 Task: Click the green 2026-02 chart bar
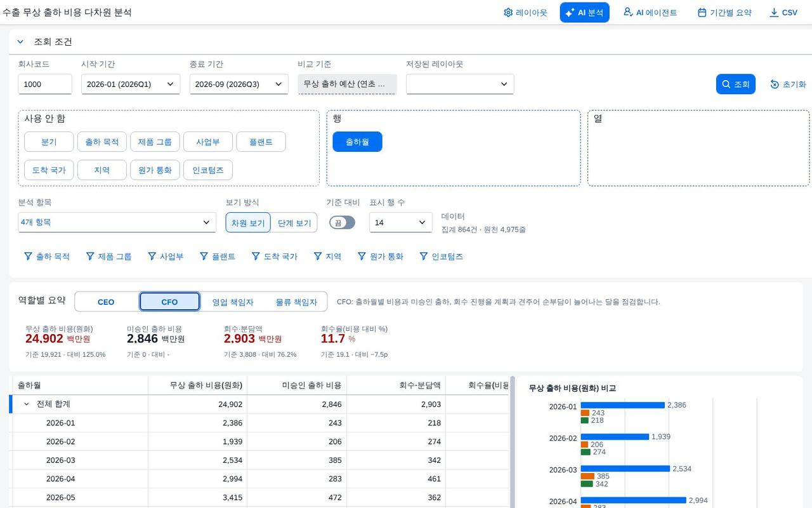(586, 452)
